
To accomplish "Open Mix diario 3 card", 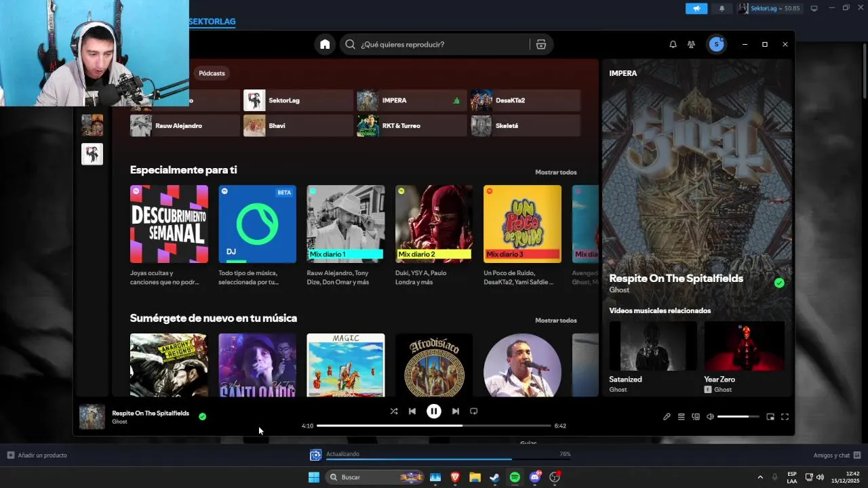I will 522,236.
